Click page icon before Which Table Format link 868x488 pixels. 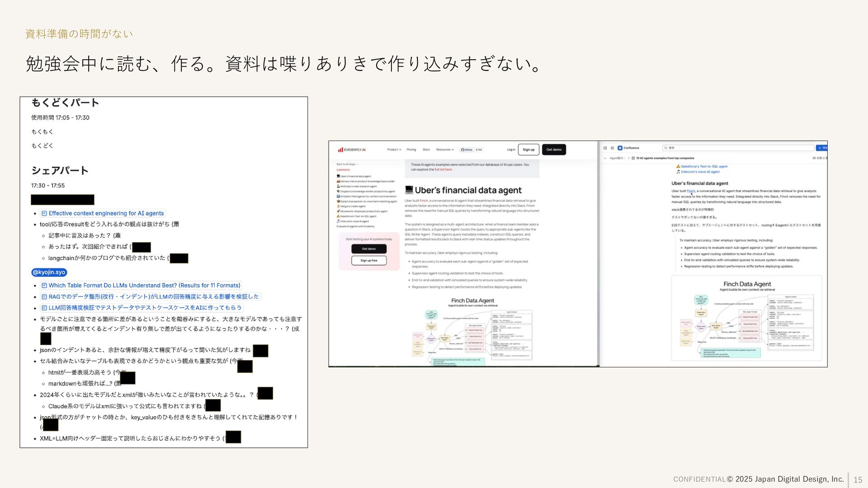pyautogui.click(x=44, y=286)
